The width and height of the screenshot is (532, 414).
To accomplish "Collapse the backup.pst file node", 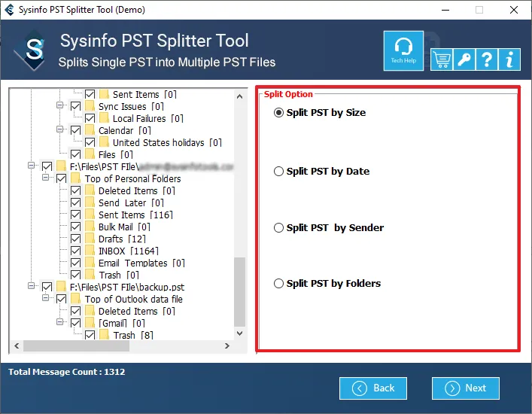I will coord(31,286).
